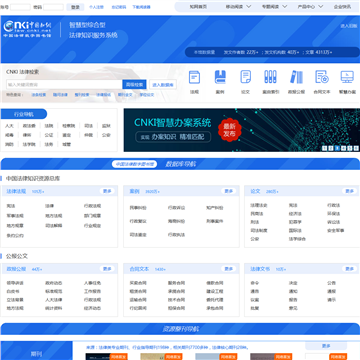Open the binder icon fourth in the icon row
This screenshot has width=360, height=360.
270,81
